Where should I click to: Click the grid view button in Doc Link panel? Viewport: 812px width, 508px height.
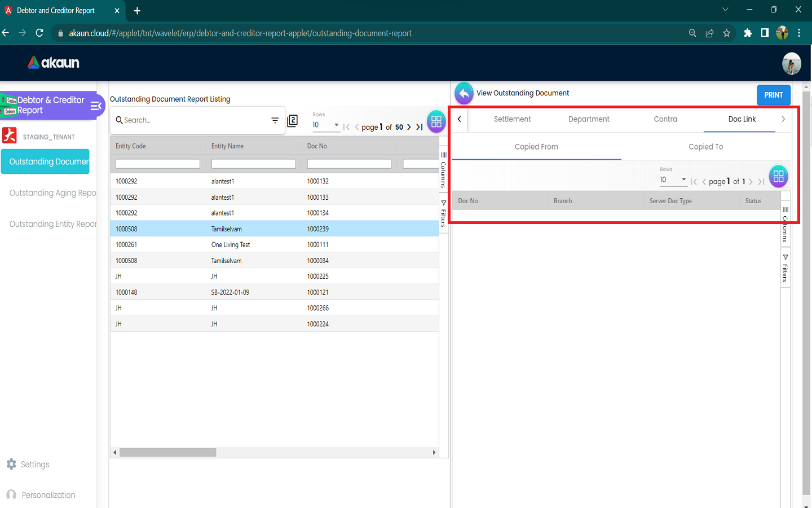(x=778, y=176)
